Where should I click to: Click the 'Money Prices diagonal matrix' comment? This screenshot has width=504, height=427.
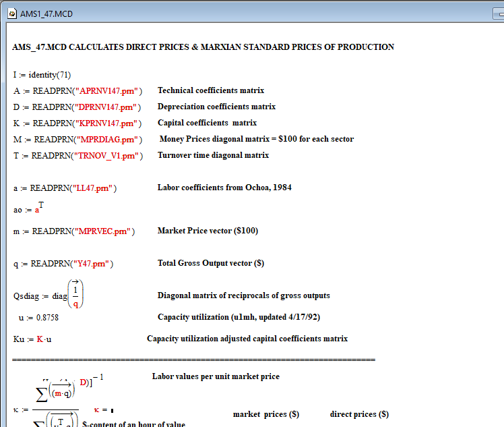(x=257, y=139)
